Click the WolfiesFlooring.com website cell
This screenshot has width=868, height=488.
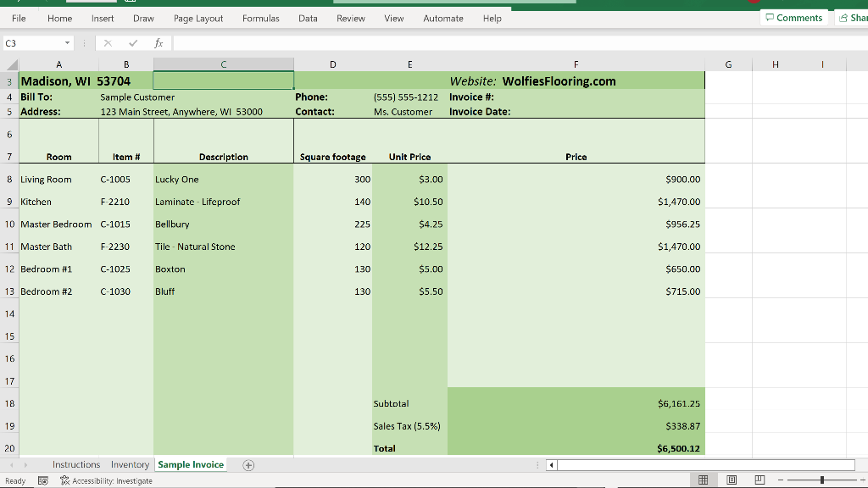point(559,81)
